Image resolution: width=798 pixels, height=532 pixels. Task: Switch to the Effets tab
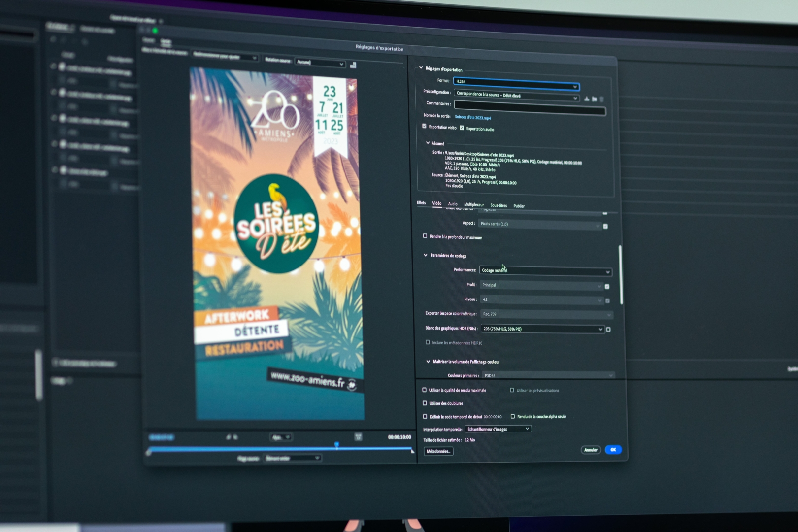click(421, 202)
